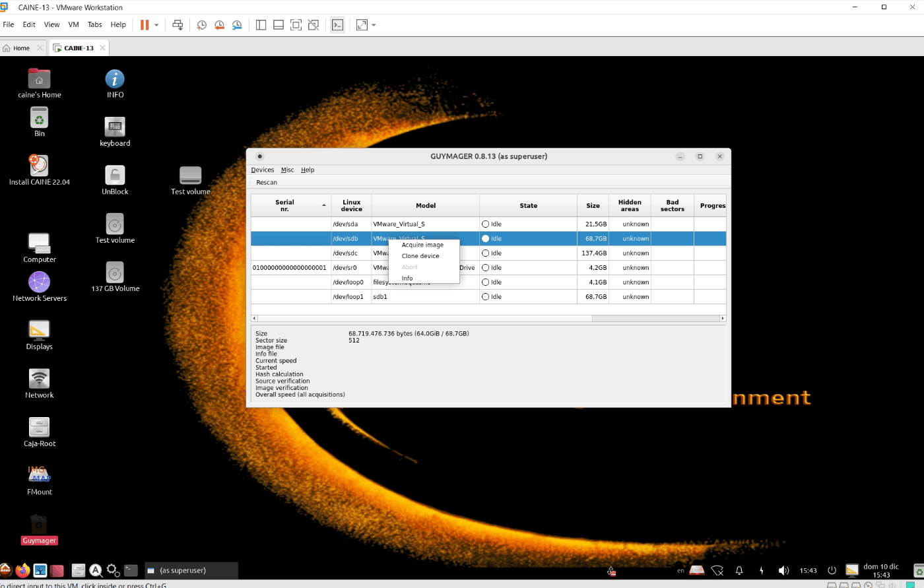The image size is (924, 588).
Task: Open the 137 GB Volume icon
Action: [115, 277]
